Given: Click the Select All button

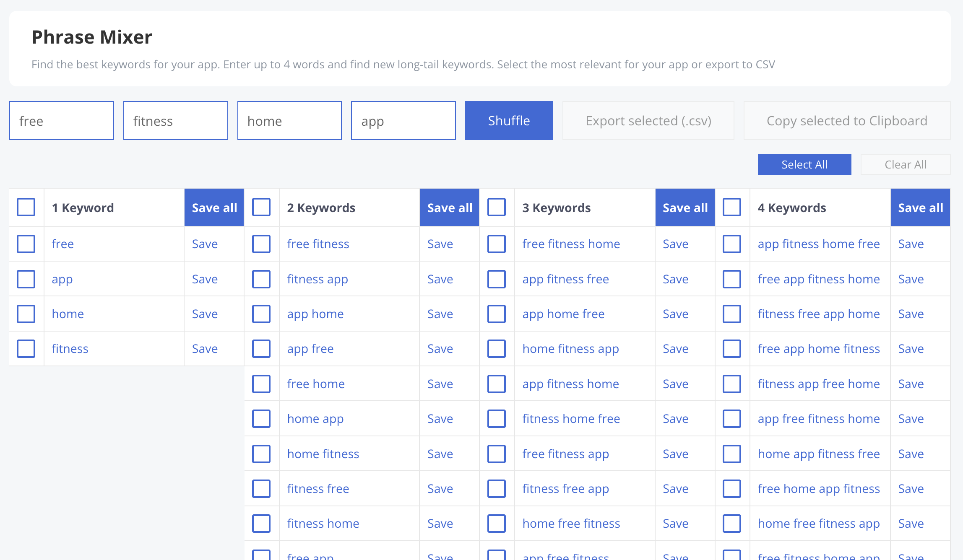Looking at the screenshot, I should pos(804,164).
